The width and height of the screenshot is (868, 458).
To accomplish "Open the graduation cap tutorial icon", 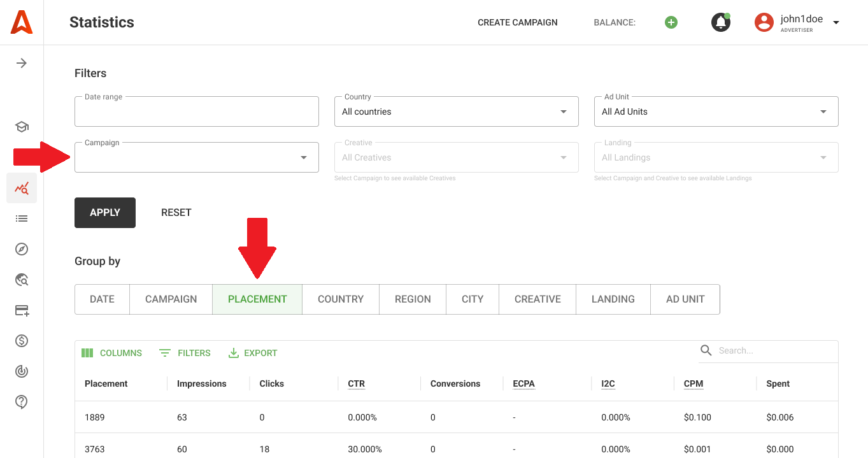I will (x=22, y=127).
